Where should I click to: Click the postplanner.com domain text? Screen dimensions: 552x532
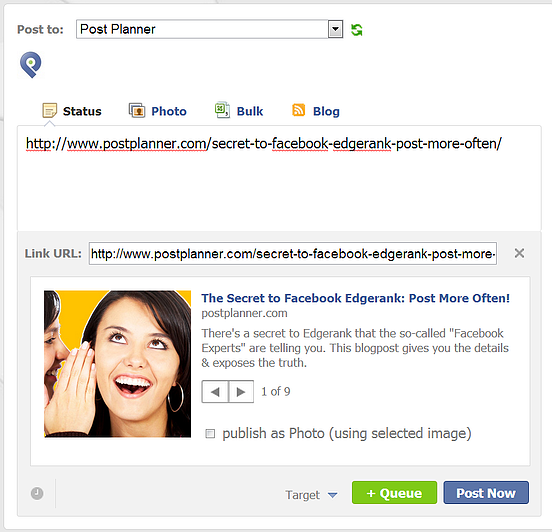(x=244, y=313)
